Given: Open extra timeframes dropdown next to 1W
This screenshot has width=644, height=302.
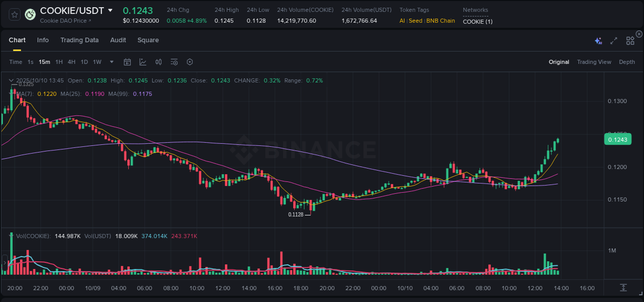Looking at the screenshot, I should 111,62.
